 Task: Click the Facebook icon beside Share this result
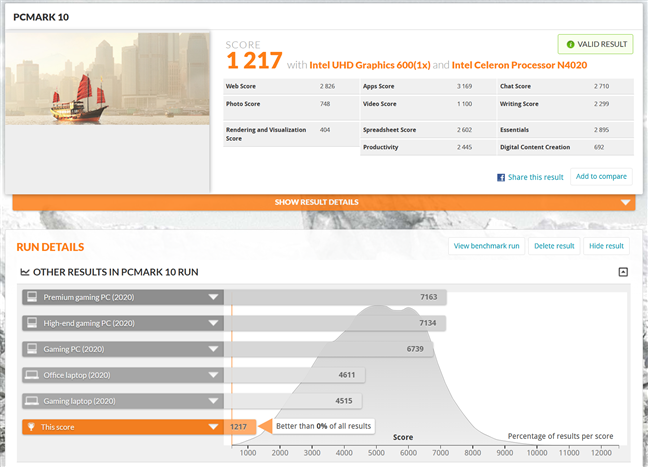click(x=501, y=177)
